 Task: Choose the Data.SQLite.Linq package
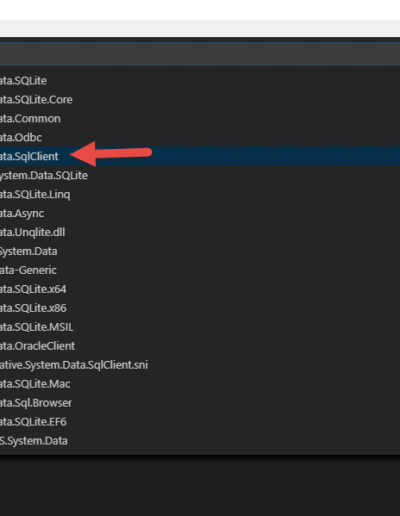200,194
